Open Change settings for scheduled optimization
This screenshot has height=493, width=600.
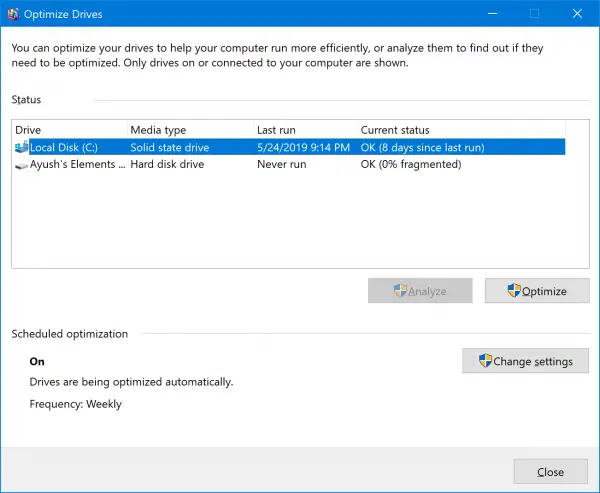tap(525, 361)
